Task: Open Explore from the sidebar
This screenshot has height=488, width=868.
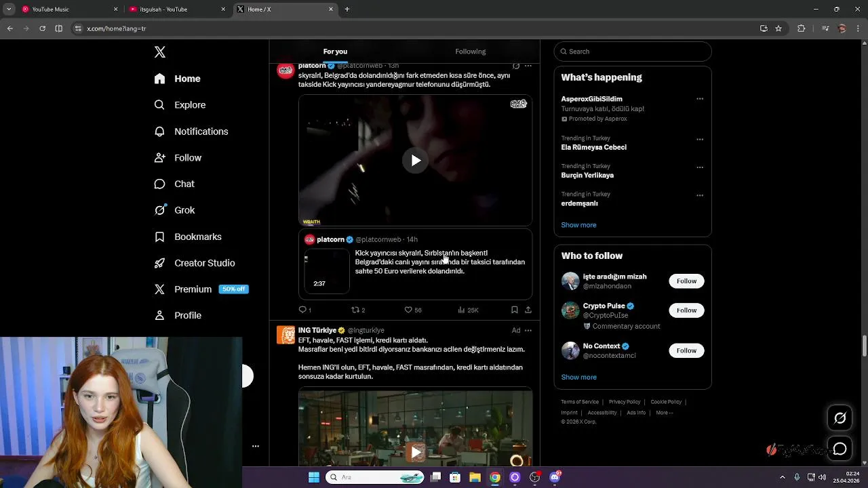Action: click(x=180, y=105)
